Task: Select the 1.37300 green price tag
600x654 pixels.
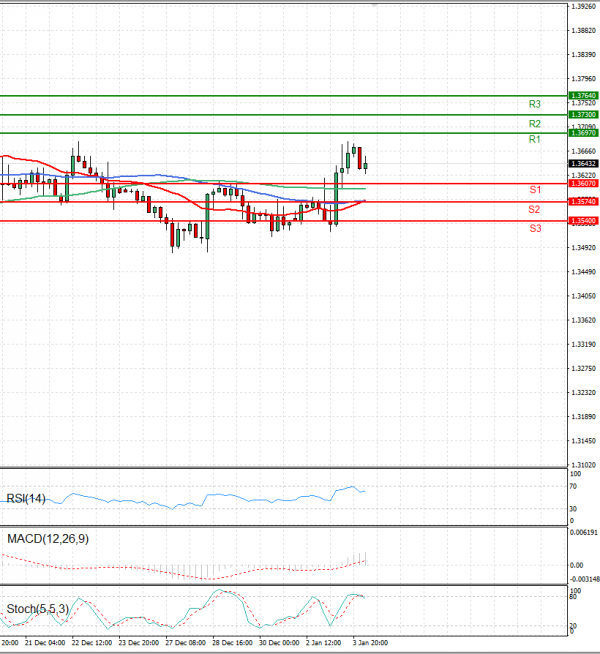Action: 583,114
